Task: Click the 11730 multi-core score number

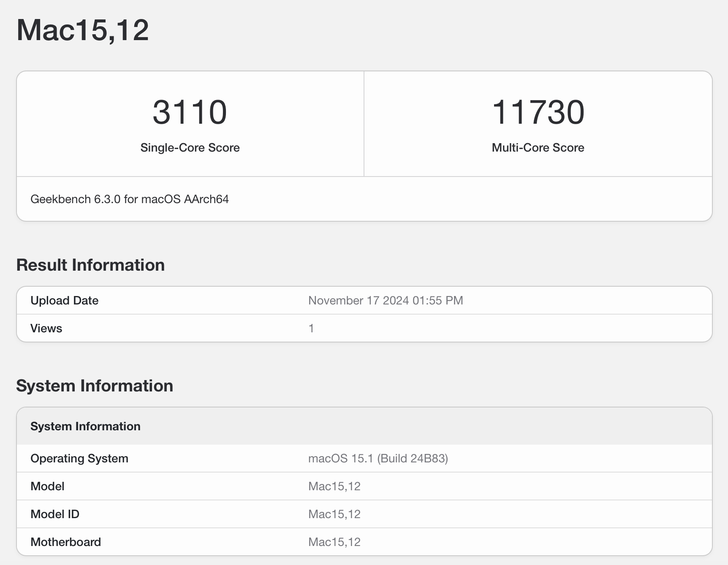Action: pos(538,112)
